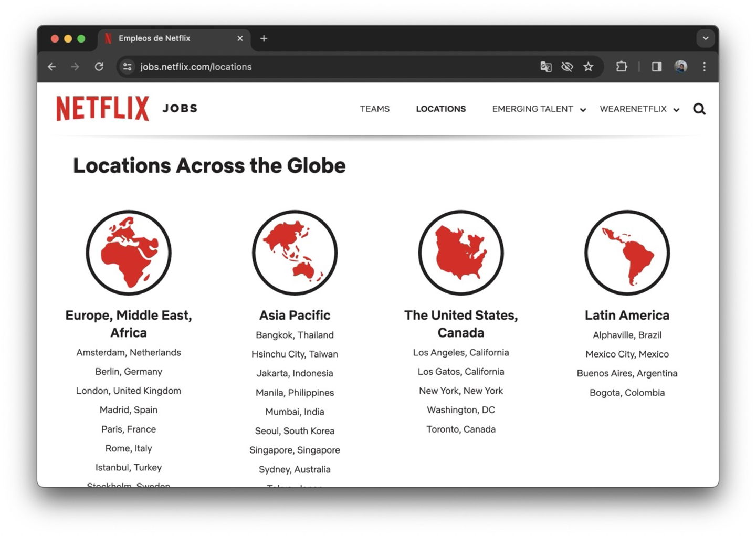Open the Latin America heading
This screenshot has height=536, width=756.
627,315
